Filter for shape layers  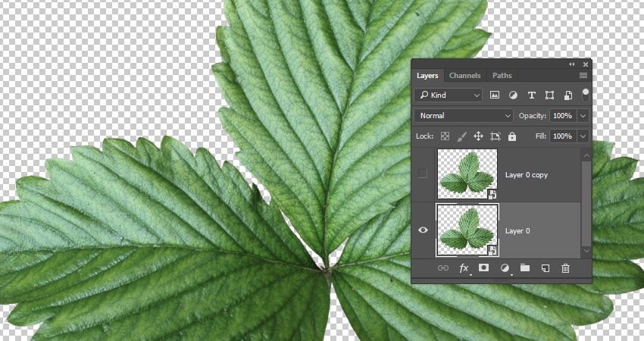coord(549,95)
